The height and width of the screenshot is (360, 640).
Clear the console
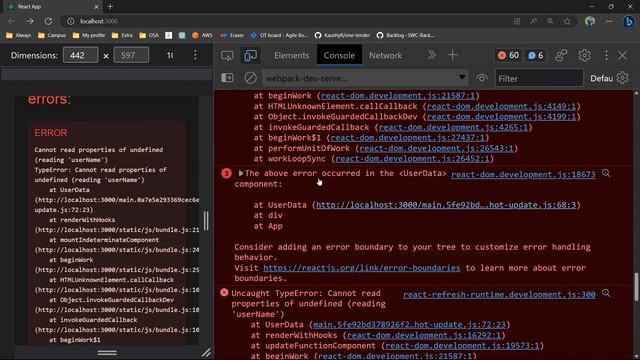(x=251, y=78)
